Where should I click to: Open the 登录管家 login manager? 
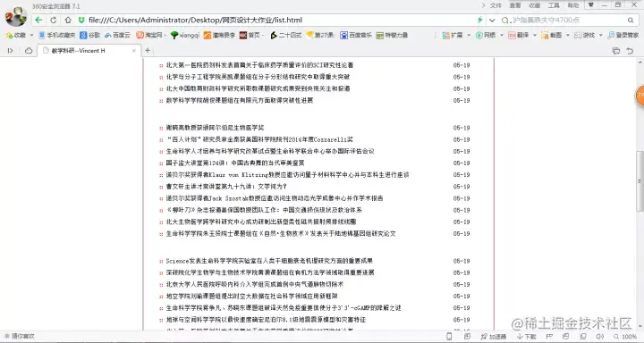pos(623,36)
